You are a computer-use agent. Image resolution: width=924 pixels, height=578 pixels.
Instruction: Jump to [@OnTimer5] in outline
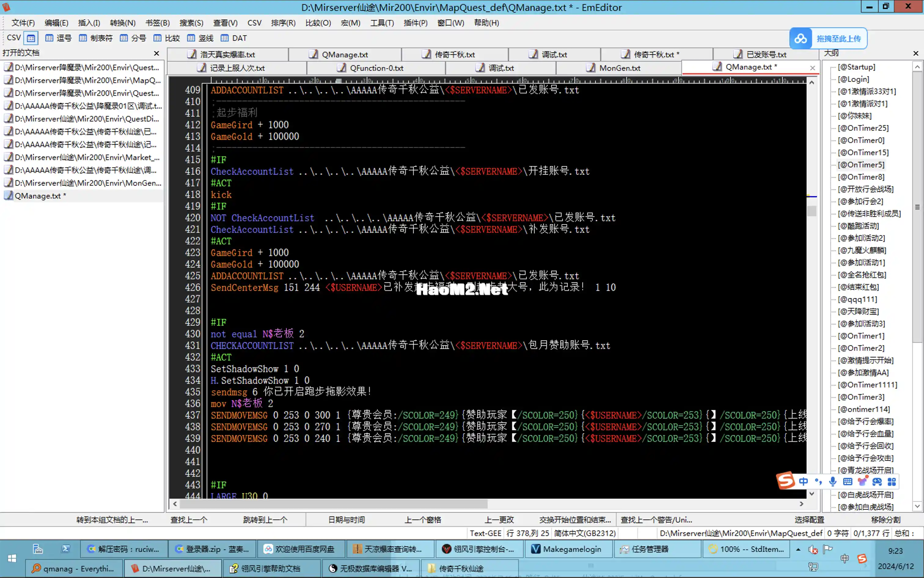coord(861,165)
